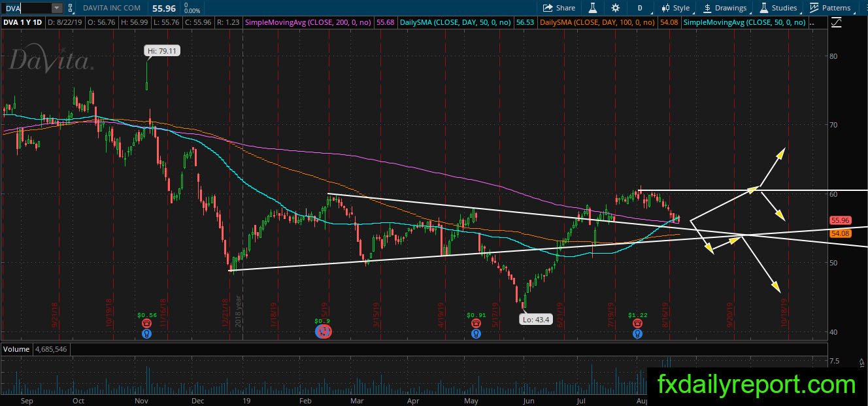Screen dimensions: 868x406
Task: Click the DVA 1 Y 1D chart label
Action: click(22, 22)
